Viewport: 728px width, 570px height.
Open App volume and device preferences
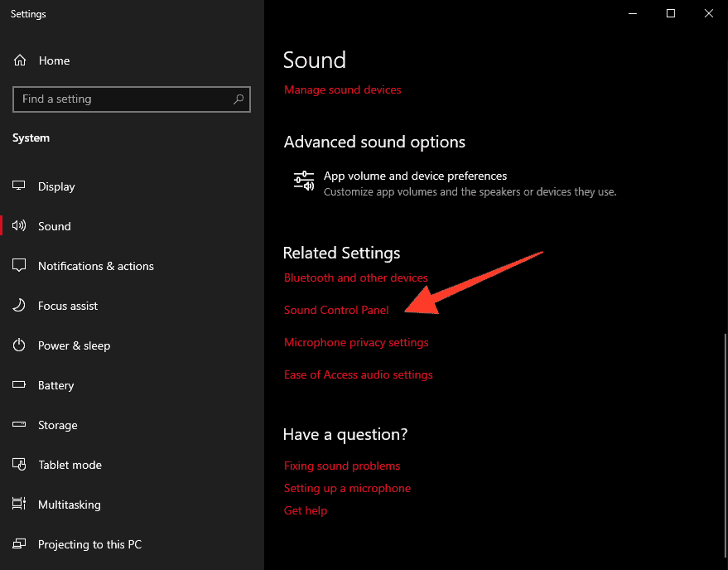click(x=415, y=176)
